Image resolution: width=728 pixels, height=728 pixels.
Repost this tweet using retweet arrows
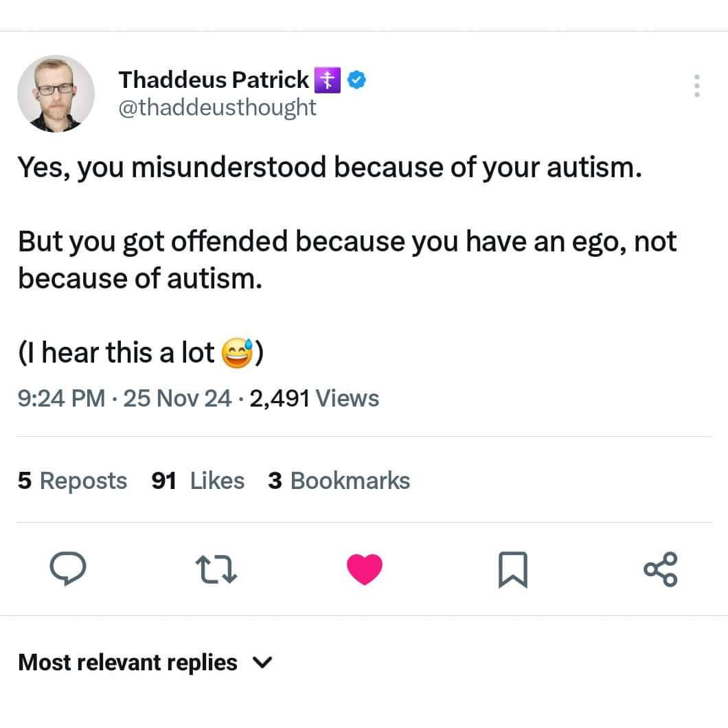216,569
